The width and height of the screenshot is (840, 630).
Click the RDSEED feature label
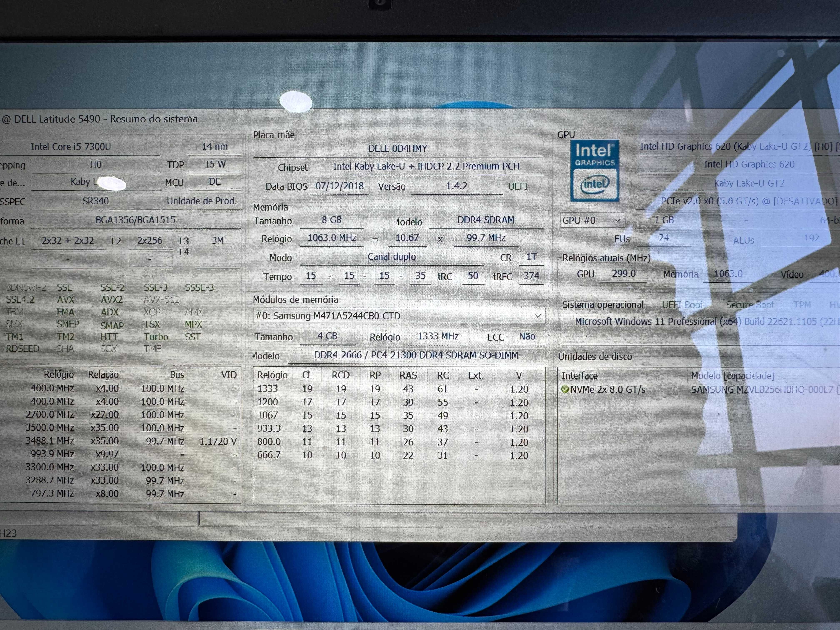click(x=22, y=349)
